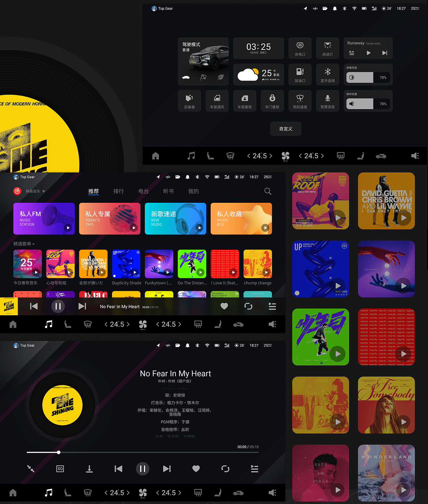Toggle repeat mode in mini player
This screenshot has height=504, width=428.
click(248, 306)
